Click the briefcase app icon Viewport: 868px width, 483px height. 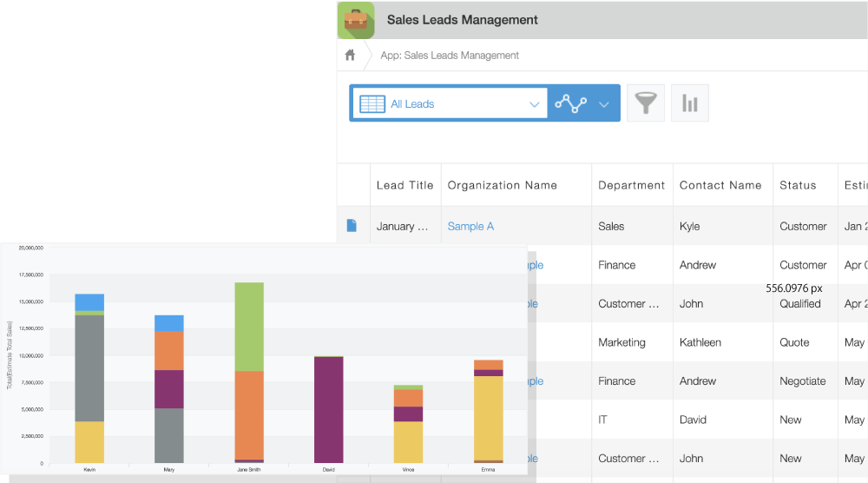[356, 21]
